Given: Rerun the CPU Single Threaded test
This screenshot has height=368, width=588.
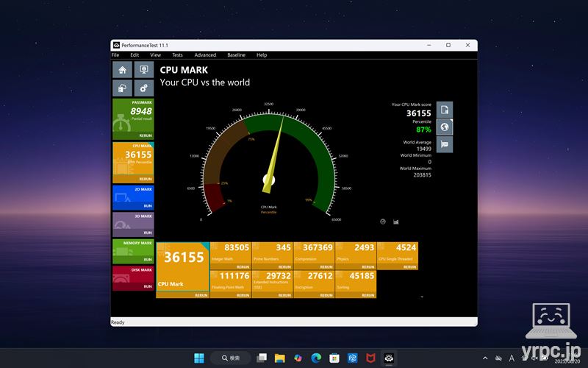Looking at the screenshot, I should (x=409, y=267).
